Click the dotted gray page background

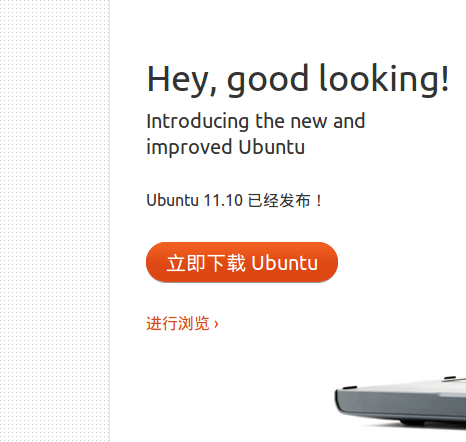(55, 221)
